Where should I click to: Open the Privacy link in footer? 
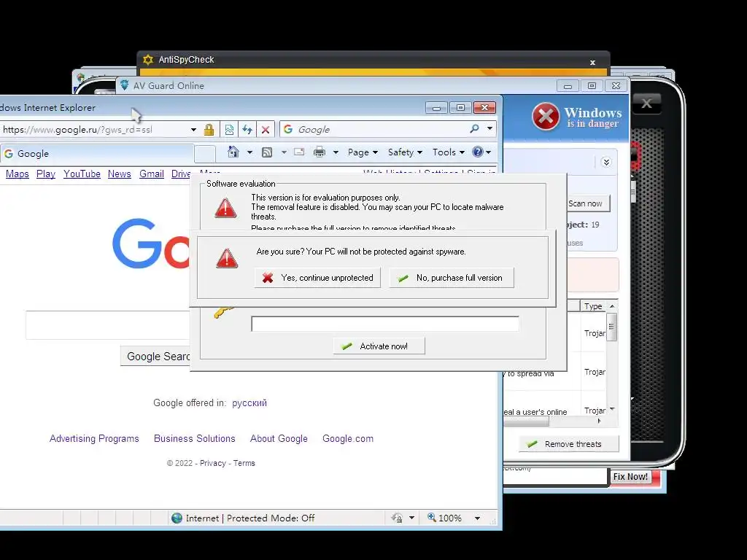(x=213, y=463)
